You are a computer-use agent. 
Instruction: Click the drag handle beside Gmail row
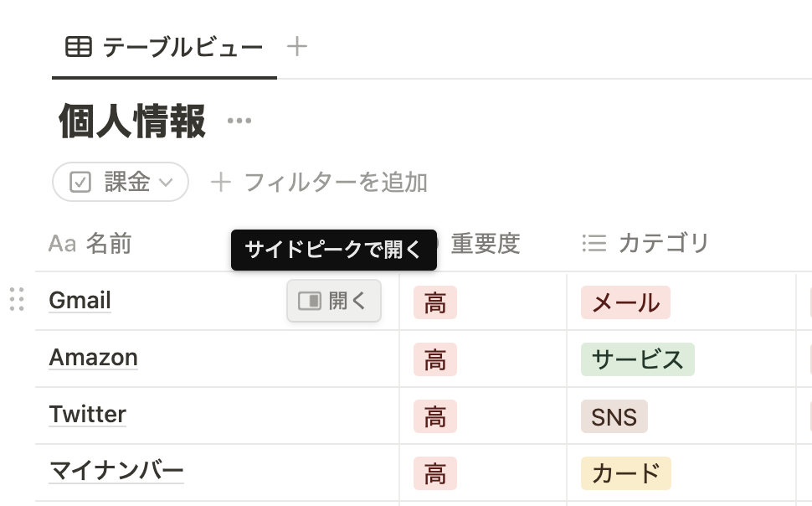[17, 299]
